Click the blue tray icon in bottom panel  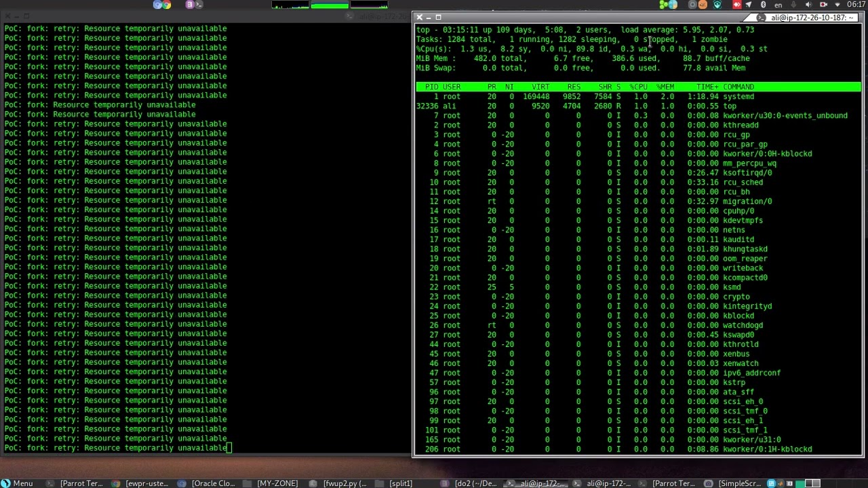click(770, 483)
